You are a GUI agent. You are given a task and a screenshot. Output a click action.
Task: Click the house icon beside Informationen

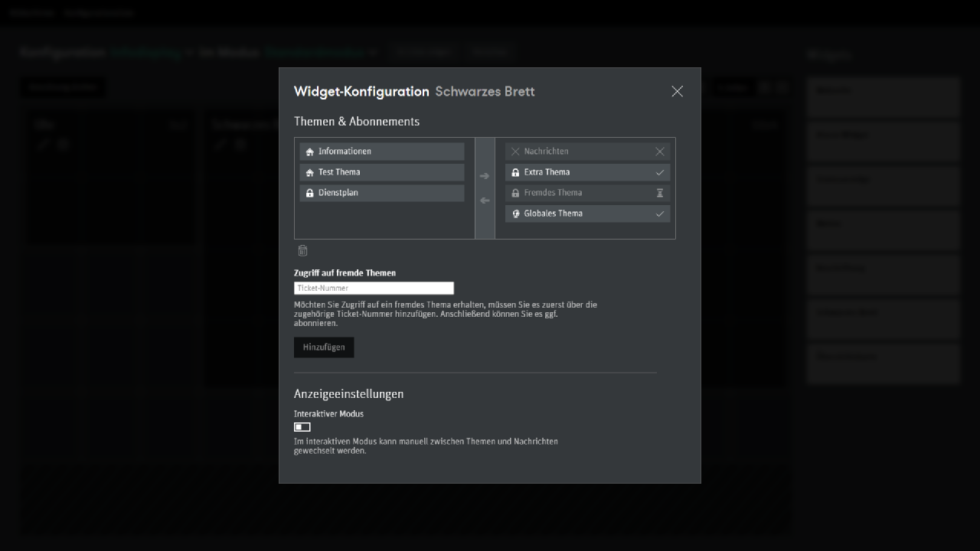pos(310,152)
